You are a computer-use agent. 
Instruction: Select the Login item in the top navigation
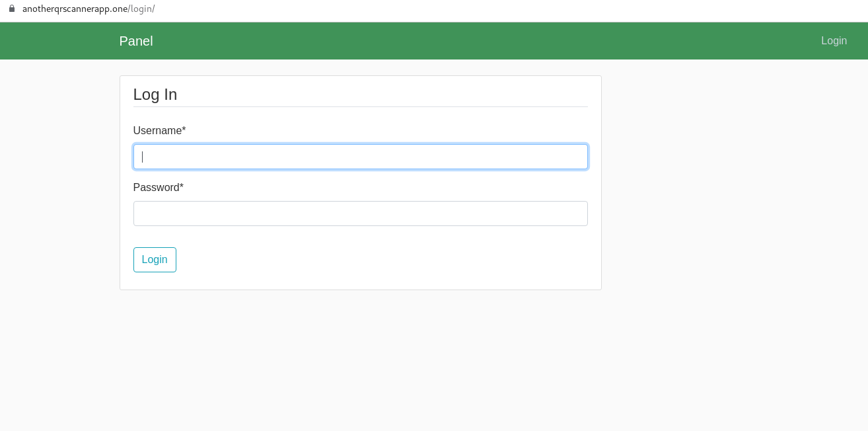(834, 40)
